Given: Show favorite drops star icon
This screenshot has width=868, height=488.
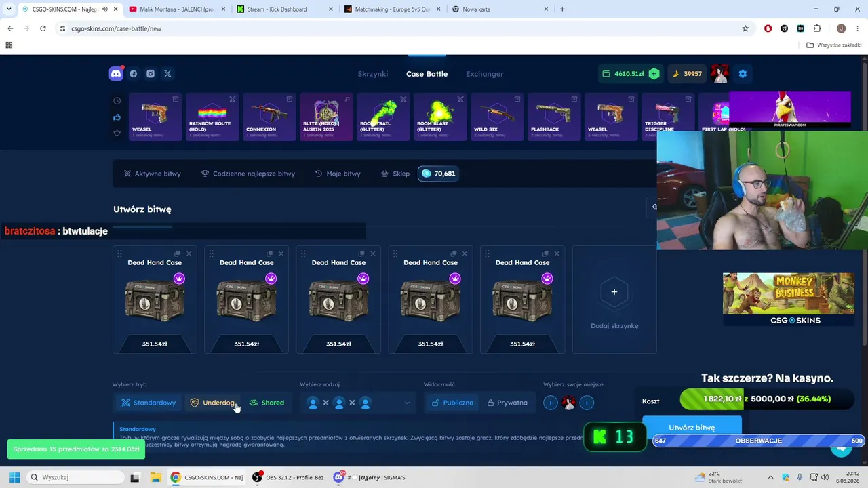Looking at the screenshot, I should (x=117, y=134).
